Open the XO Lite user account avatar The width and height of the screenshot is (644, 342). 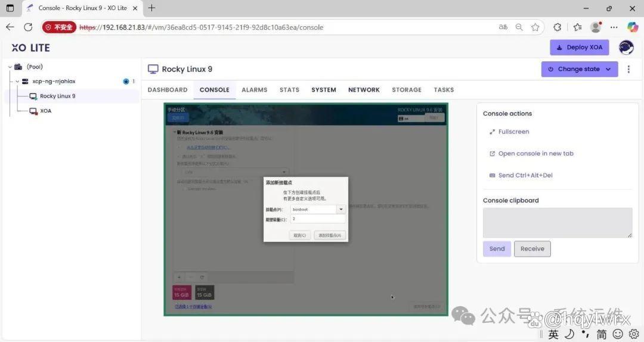626,48
